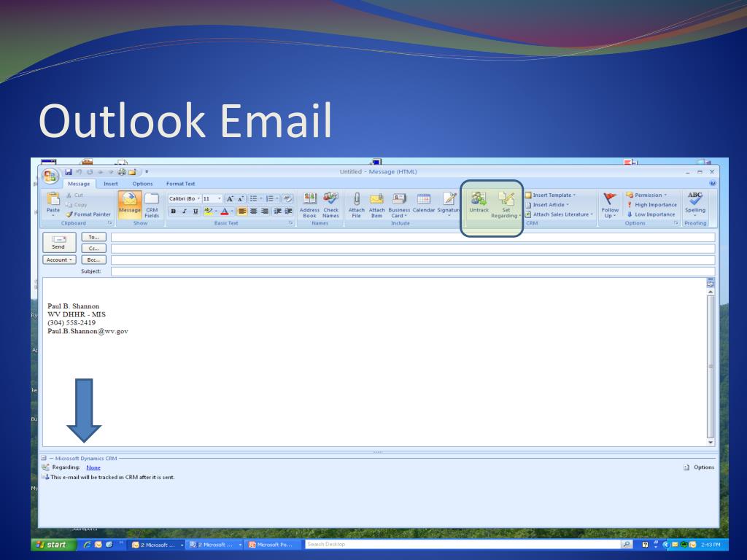Toggle Bold formatting

pyautogui.click(x=174, y=211)
